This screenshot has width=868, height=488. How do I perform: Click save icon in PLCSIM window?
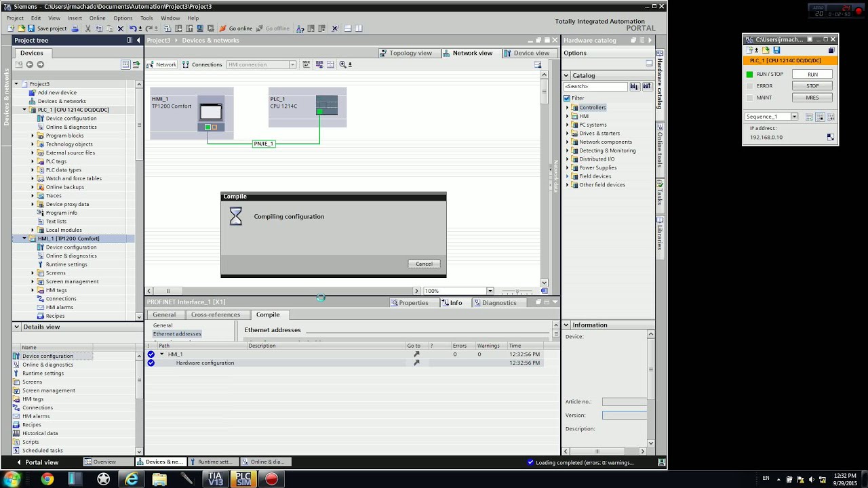(x=776, y=50)
